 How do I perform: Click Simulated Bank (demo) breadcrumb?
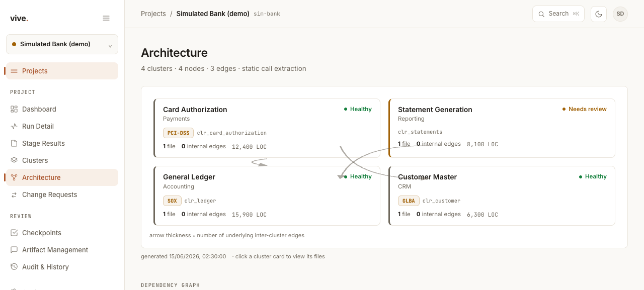213,14
